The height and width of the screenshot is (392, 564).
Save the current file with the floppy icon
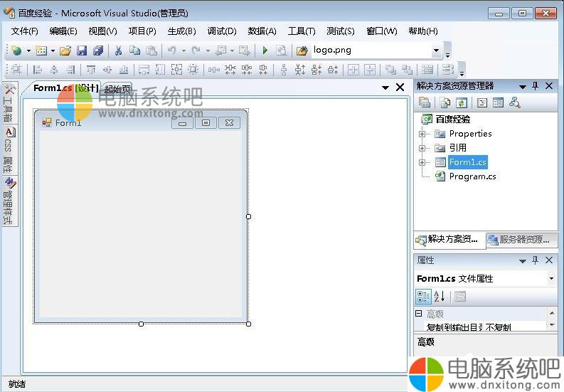click(x=82, y=51)
